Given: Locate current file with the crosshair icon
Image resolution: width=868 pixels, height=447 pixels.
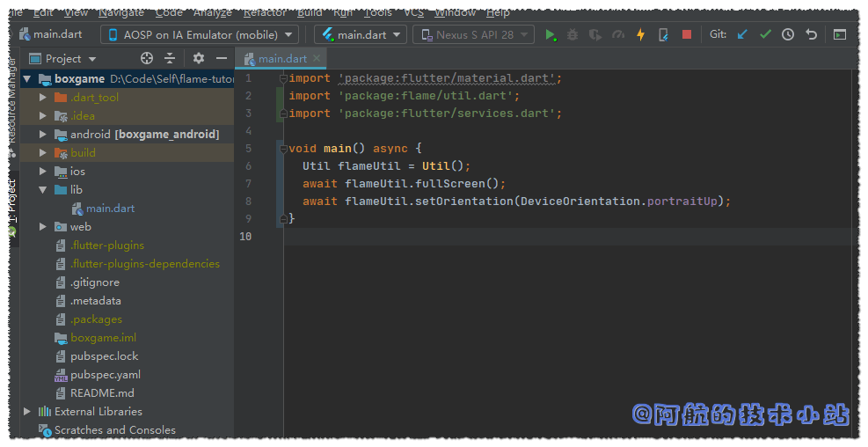Looking at the screenshot, I should tap(147, 59).
